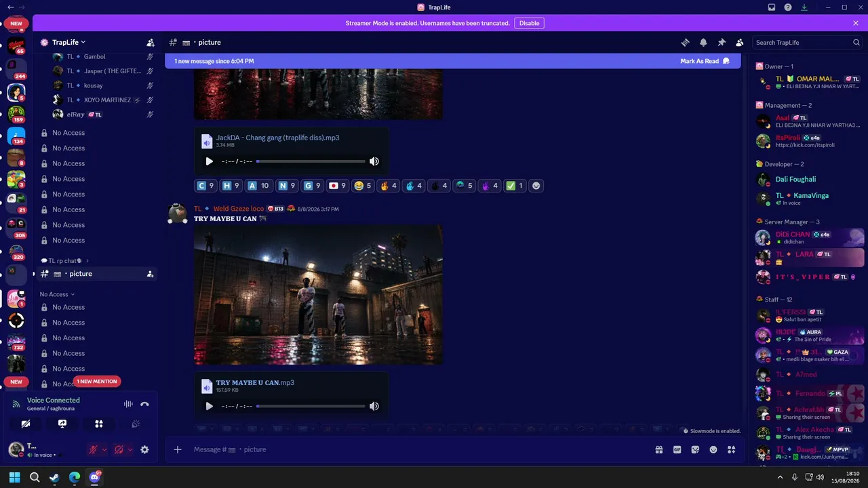This screenshot has width=868, height=488.
Task: Open the Help icon in title bar
Action: [788, 7]
